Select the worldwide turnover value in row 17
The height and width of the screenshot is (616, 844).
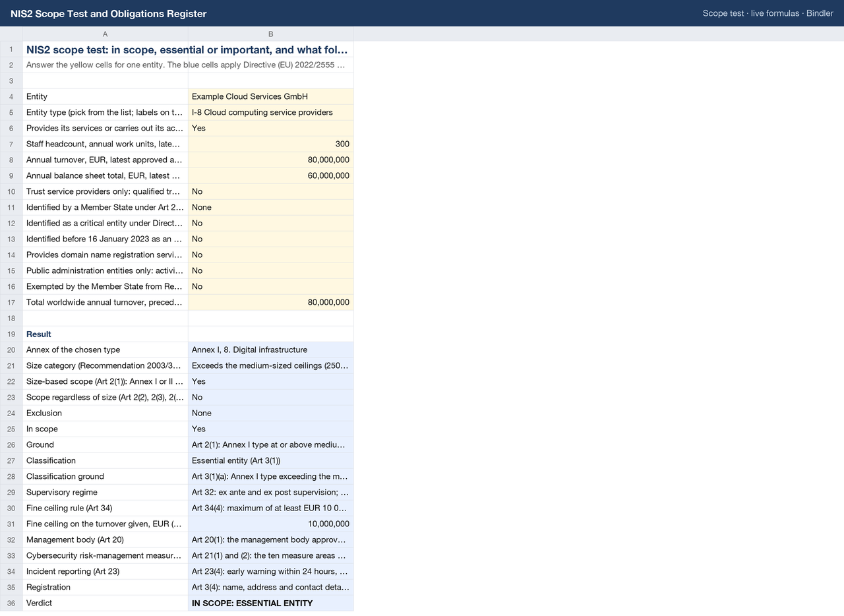(x=271, y=302)
